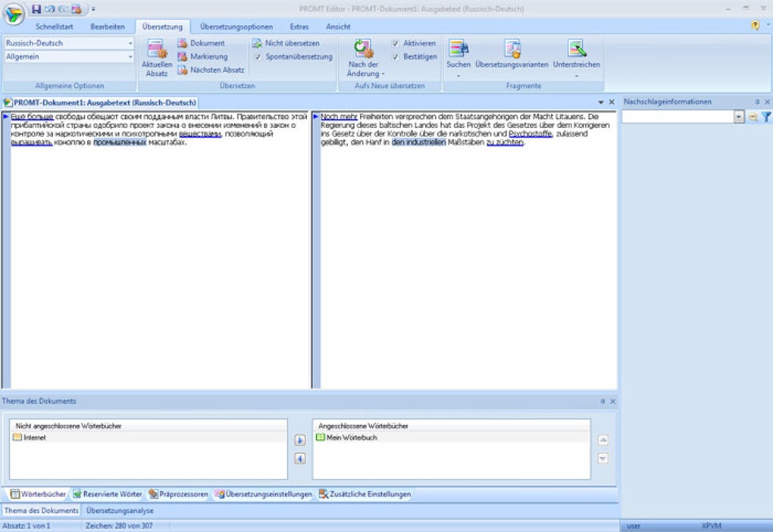Image resolution: width=773 pixels, height=532 pixels.
Task: Pin the Thema des Dokuments panel
Action: pyautogui.click(x=602, y=402)
